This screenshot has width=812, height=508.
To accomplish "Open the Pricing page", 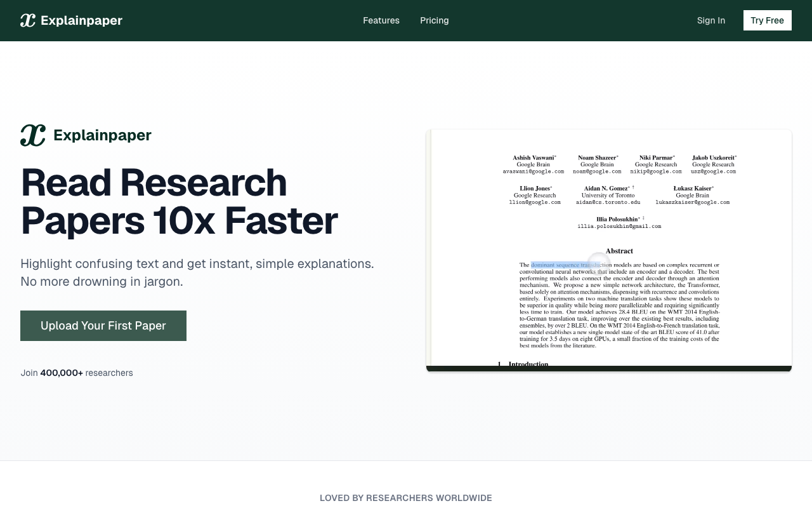I will 434,20.
